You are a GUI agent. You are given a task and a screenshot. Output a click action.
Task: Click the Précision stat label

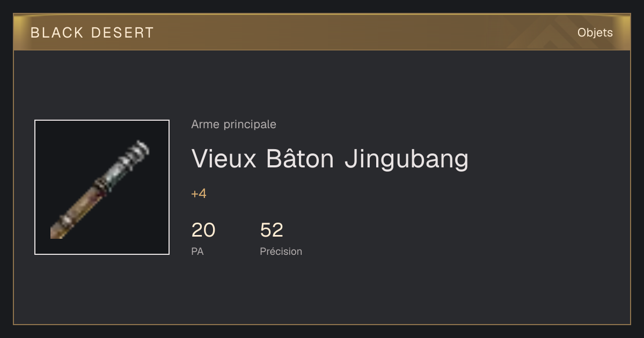281,252
